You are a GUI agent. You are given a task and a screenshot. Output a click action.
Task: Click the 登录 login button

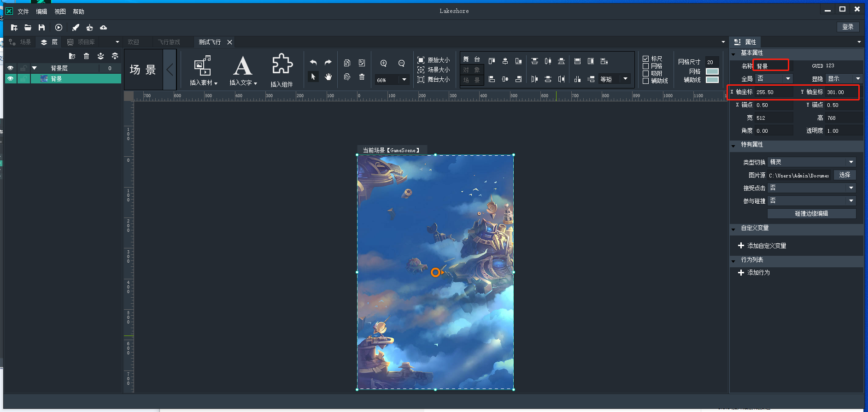(848, 27)
